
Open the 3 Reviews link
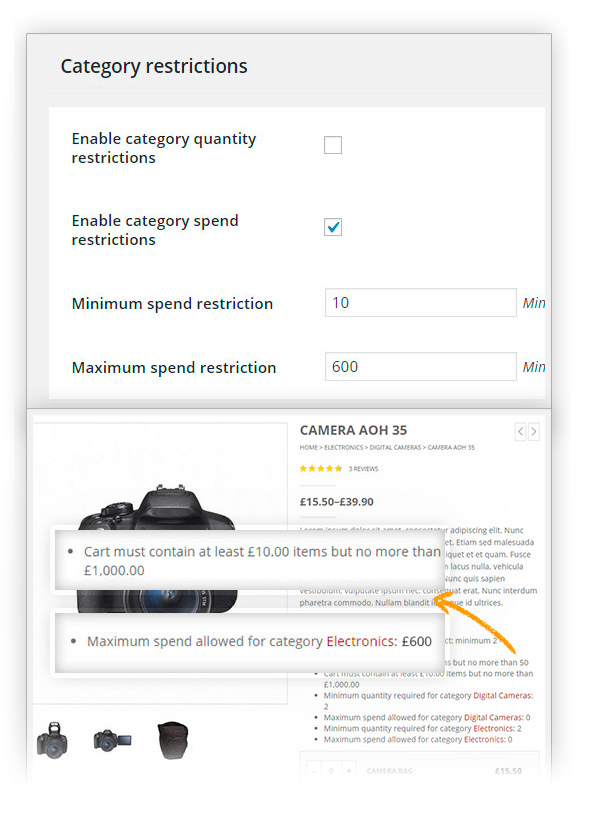click(x=363, y=468)
